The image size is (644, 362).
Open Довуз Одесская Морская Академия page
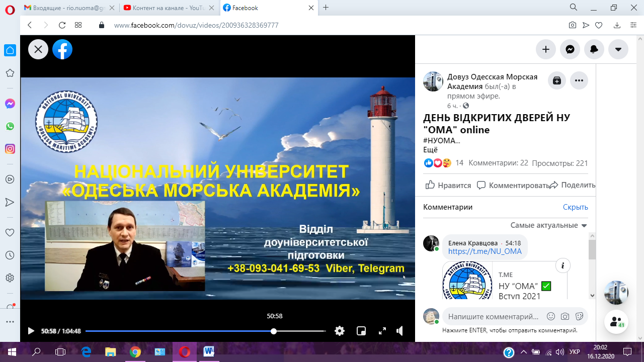pyautogui.click(x=492, y=81)
